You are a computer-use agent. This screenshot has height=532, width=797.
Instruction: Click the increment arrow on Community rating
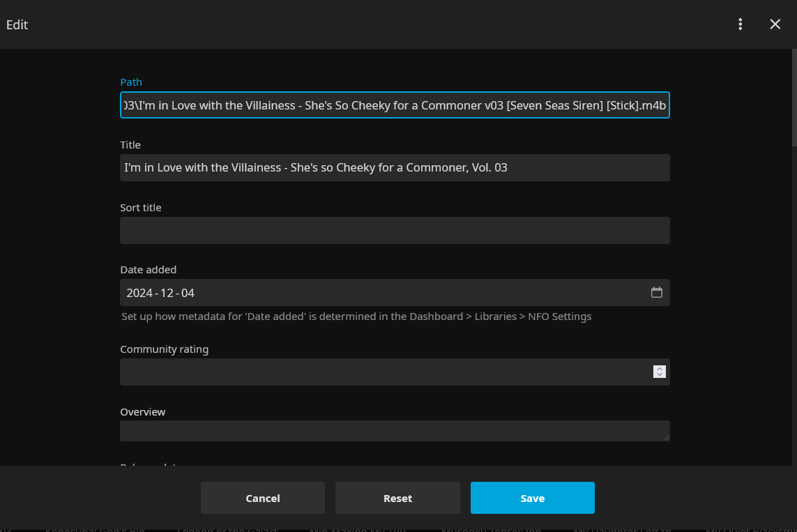tap(660, 368)
